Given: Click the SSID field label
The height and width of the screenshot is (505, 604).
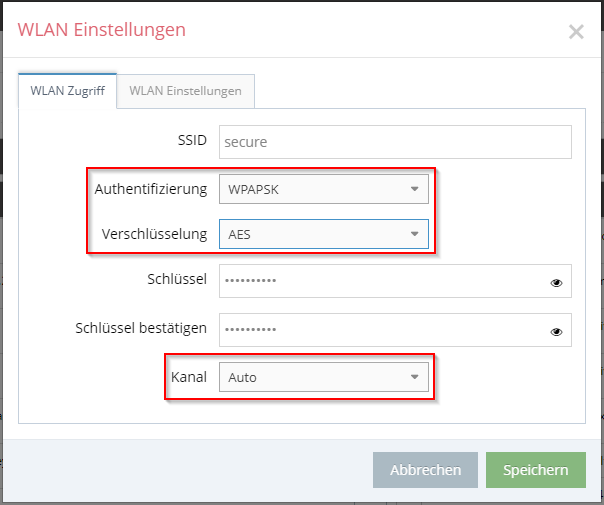Looking at the screenshot, I should (192, 140).
